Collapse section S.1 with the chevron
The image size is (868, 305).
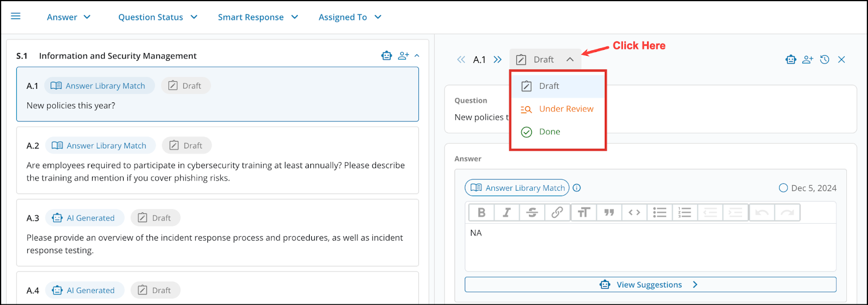pos(417,55)
